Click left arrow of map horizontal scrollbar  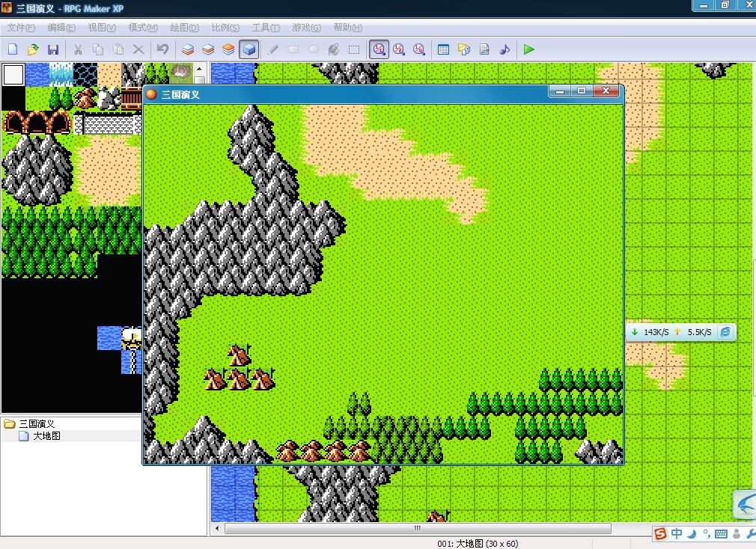click(x=217, y=528)
